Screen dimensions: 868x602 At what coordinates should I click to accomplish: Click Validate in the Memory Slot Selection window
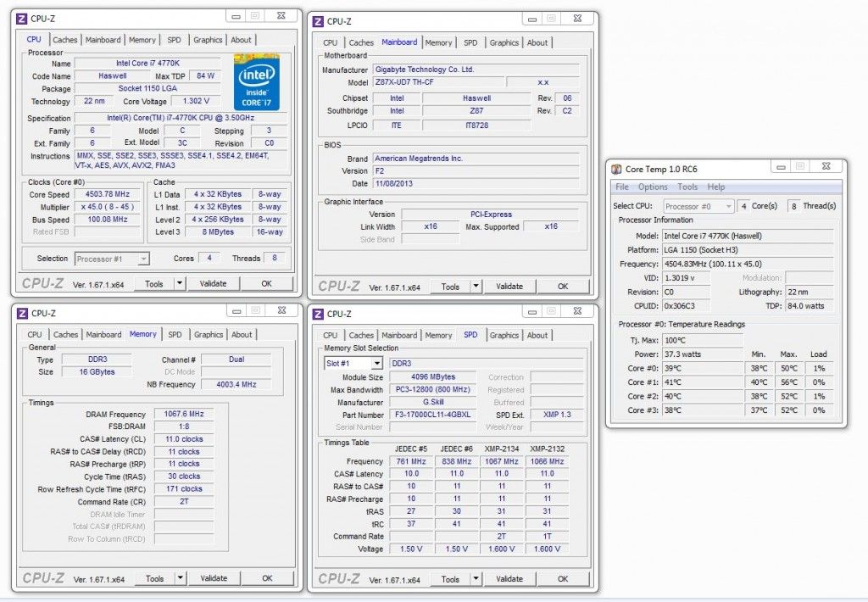pyautogui.click(x=509, y=579)
